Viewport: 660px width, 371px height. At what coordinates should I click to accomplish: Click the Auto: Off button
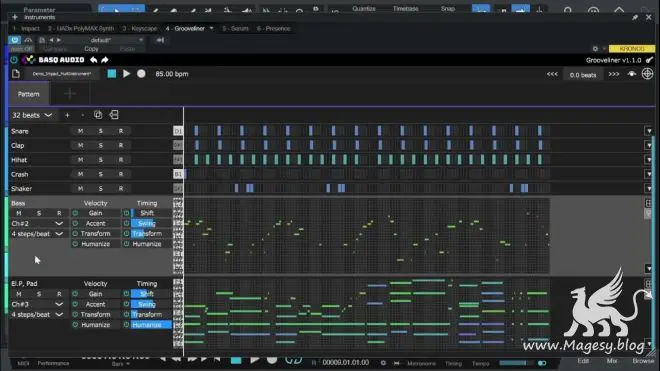point(21,49)
